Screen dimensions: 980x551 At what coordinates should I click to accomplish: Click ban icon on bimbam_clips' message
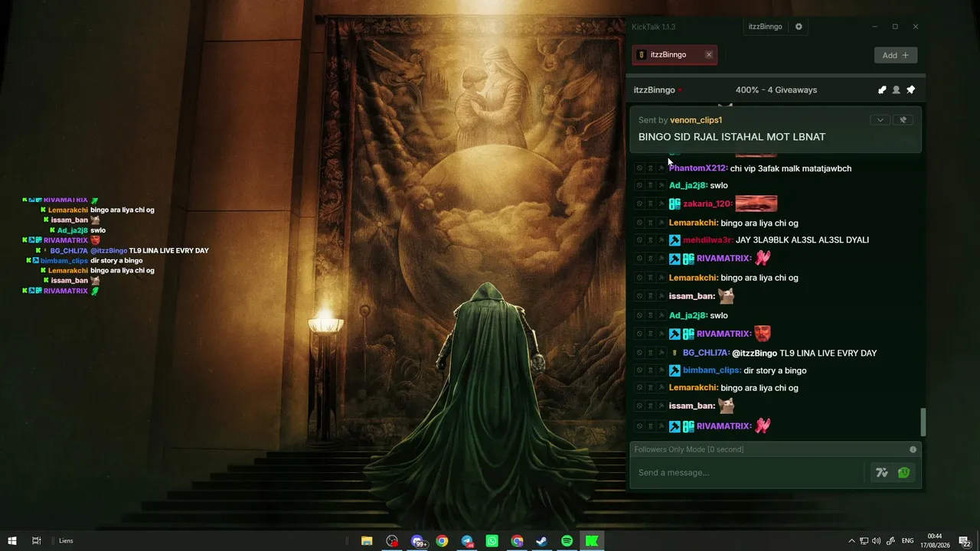tap(639, 370)
